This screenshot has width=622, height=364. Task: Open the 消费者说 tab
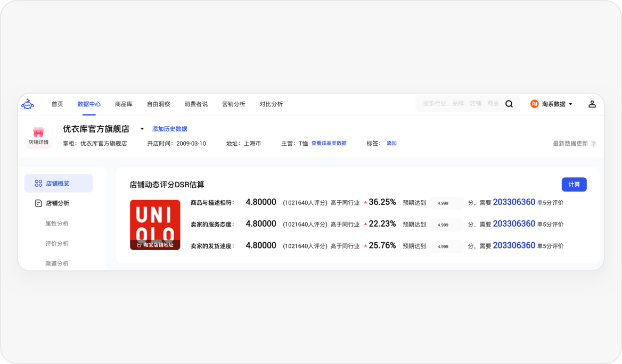[x=196, y=104]
